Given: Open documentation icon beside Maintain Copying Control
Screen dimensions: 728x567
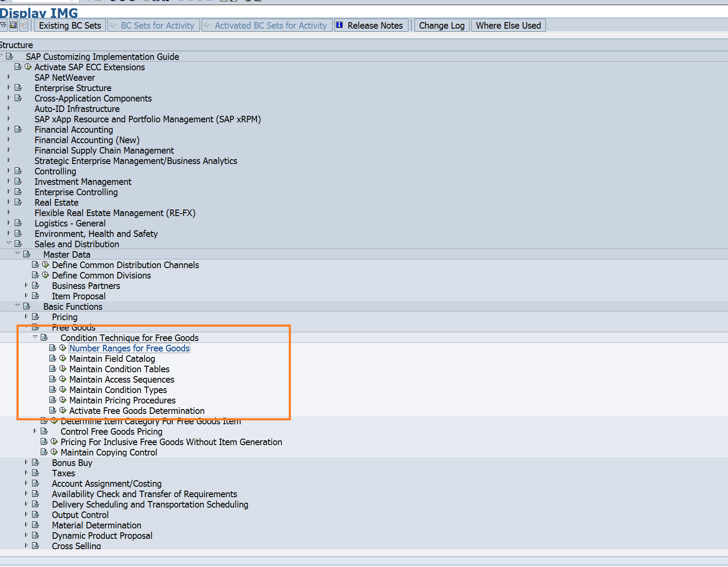Looking at the screenshot, I should pyautogui.click(x=44, y=452).
